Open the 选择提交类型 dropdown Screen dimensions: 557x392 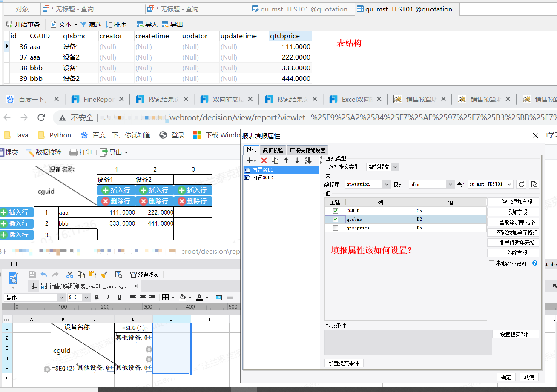point(395,167)
